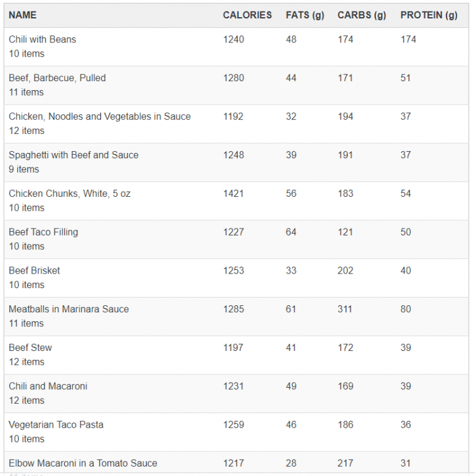Select the Beef Taco Filling row

pyautogui.click(x=44, y=232)
